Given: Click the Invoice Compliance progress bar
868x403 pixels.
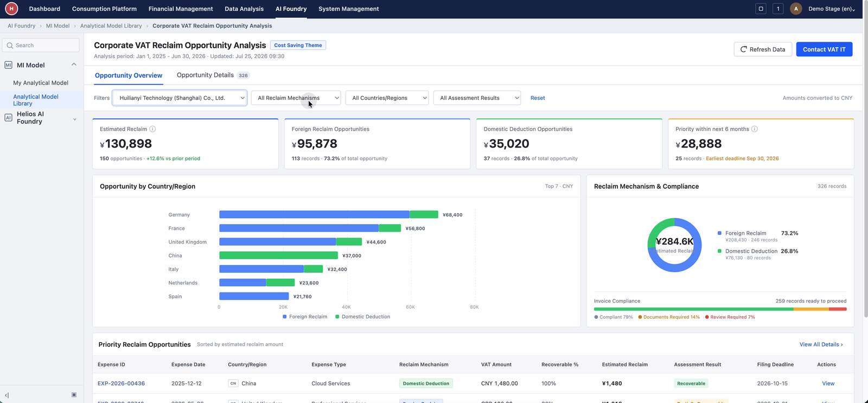Looking at the screenshot, I should pyautogui.click(x=720, y=309).
